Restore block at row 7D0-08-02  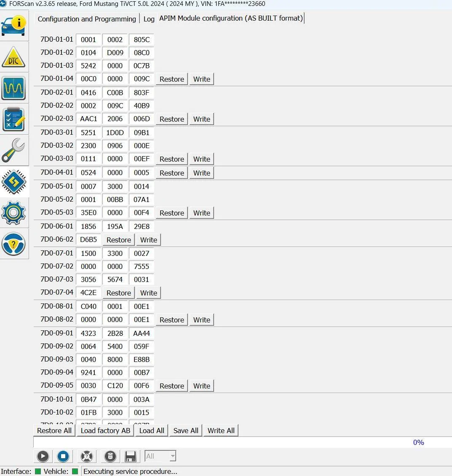[x=171, y=320]
